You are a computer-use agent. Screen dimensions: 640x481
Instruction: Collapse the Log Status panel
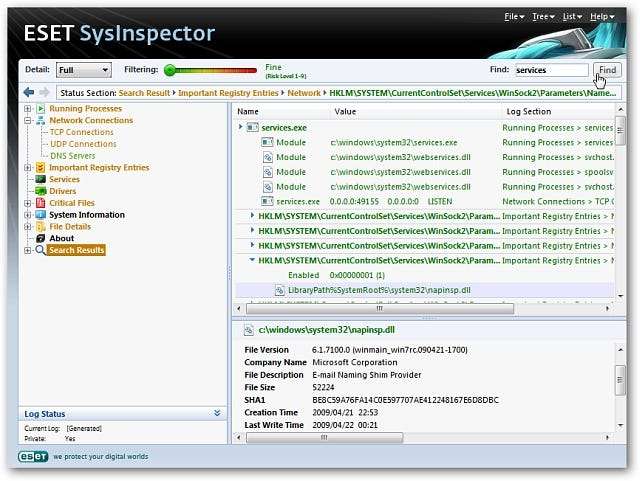point(217,413)
